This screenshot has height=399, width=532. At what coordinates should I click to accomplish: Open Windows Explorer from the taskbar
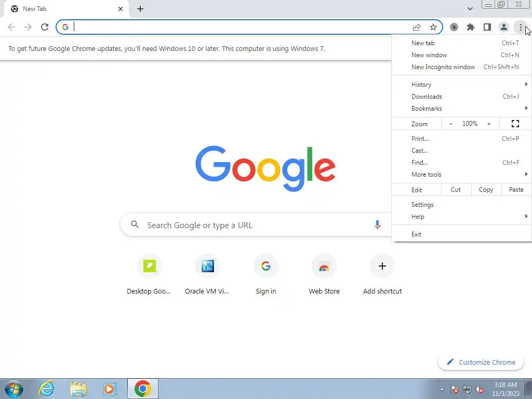pyautogui.click(x=78, y=389)
